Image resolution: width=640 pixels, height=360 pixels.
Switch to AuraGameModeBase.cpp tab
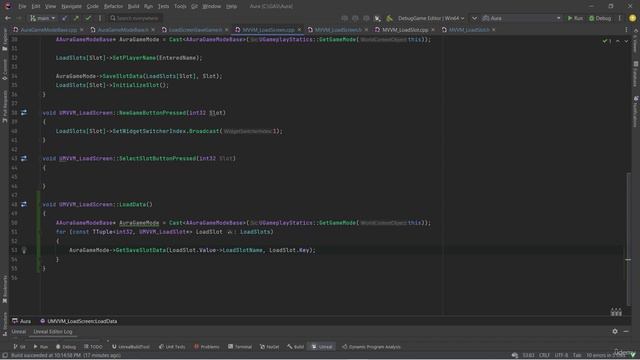point(48,30)
